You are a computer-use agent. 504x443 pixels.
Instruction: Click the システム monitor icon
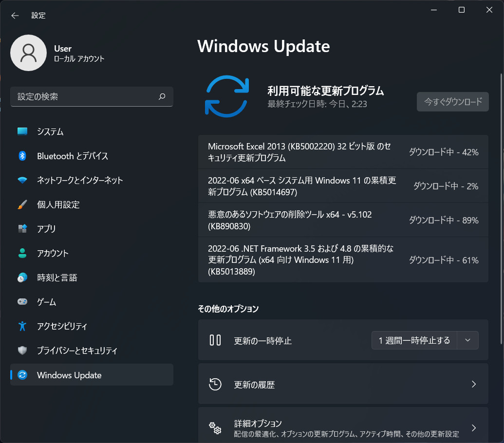click(22, 131)
